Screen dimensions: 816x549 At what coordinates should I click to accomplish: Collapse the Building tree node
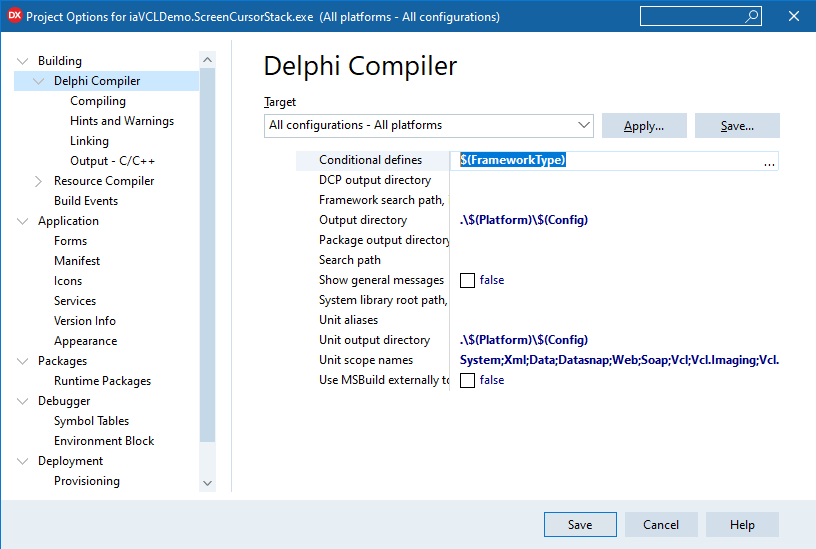tap(22, 61)
